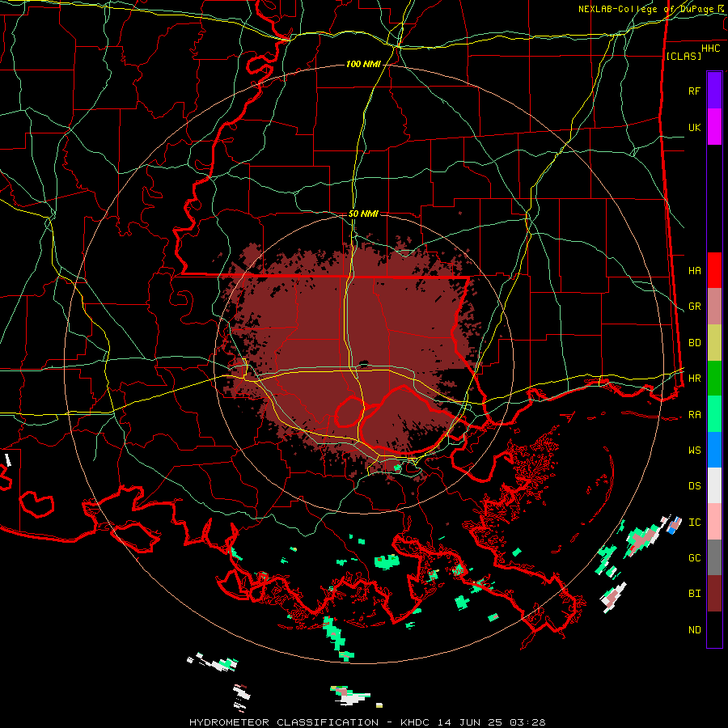Click the blue WS legend swatch

[x=714, y=450]
